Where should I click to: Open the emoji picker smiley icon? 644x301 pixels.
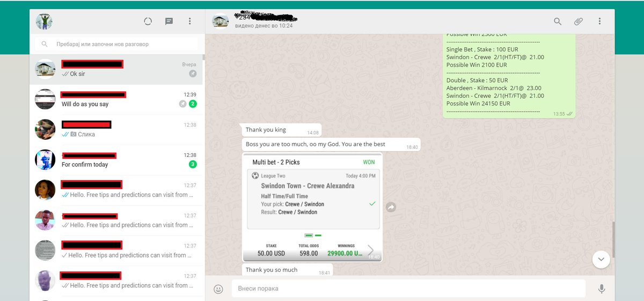[x=218, y=289]
